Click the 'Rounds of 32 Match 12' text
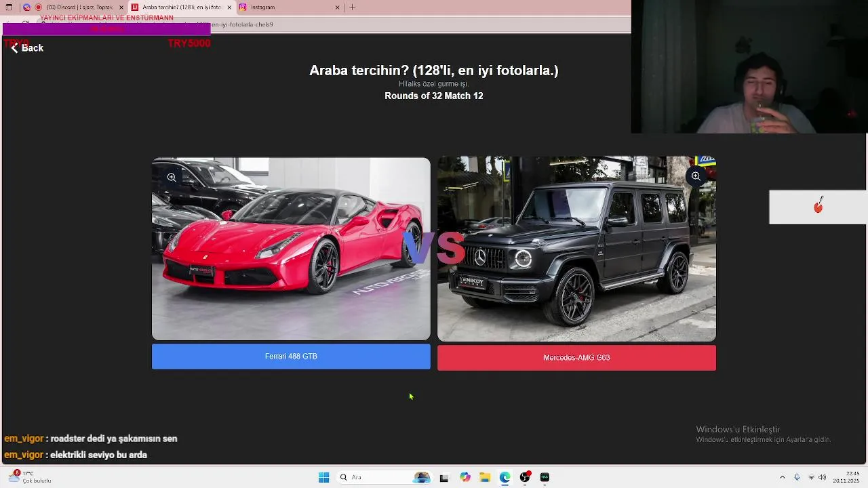868x488 pixels. (434, 96)
